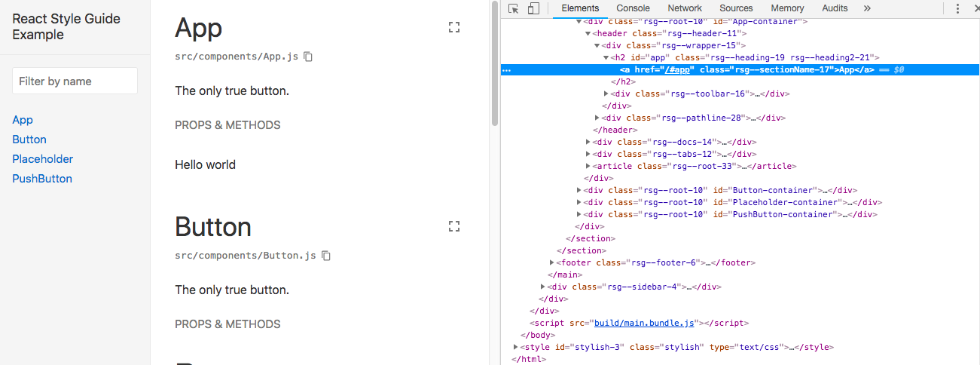Click the src/components/Button.js path text
The image size is (980, 365).
(246, 256)
